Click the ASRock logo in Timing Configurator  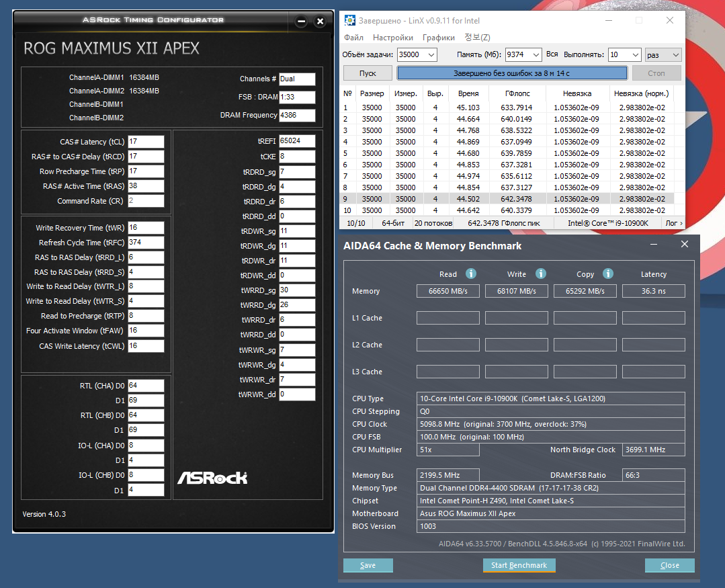[x=212, y=478]
